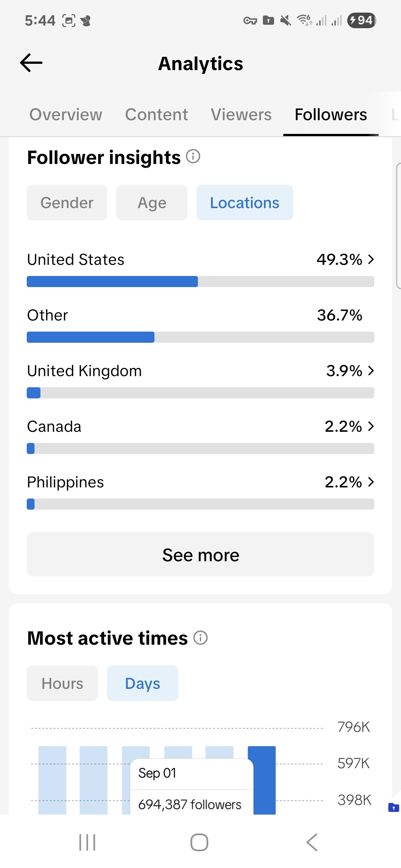Expand United Kingdom location breakdown chevron
The width and height of the screenshot is (401, 868).
click(x=371, y=371)
